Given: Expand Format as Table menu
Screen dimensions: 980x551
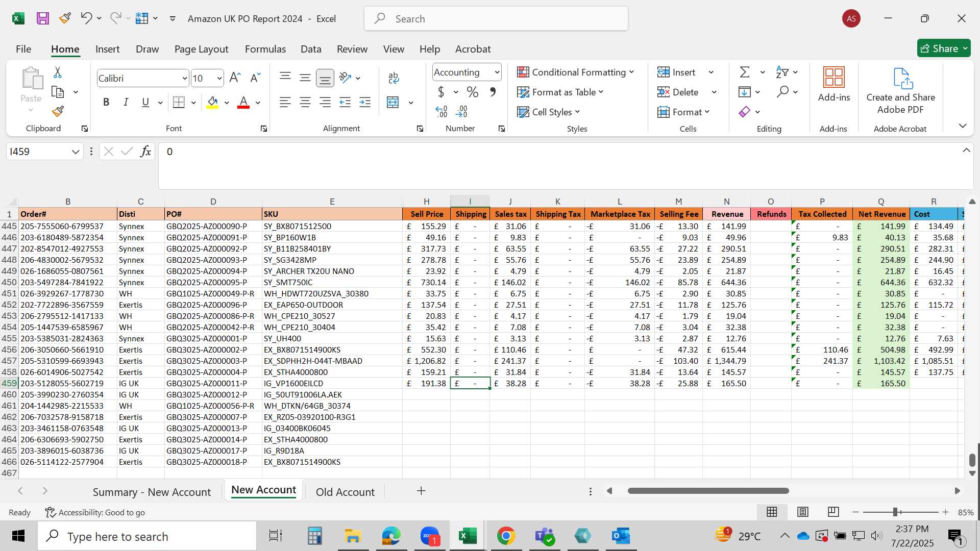Looking at the screenshot, I should (x=560, y=92).
